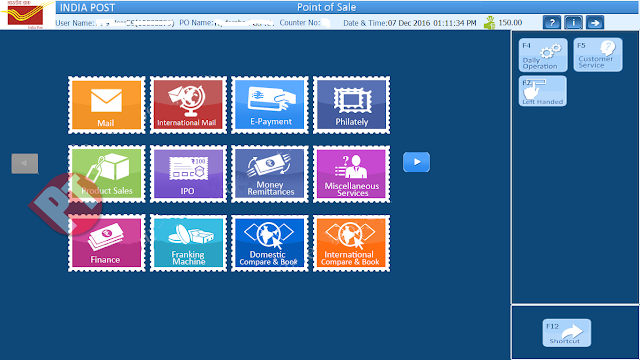Image resolution: width=640 pixels, height=360 pixels.
Task: Open the Mail tile
Action: [x=107, y=105]
